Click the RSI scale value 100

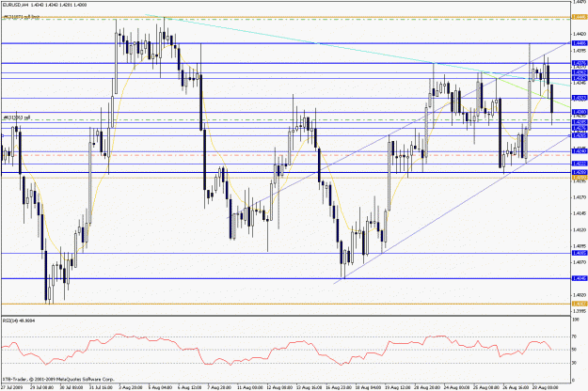pyautogui.click(x=575, y=320)
